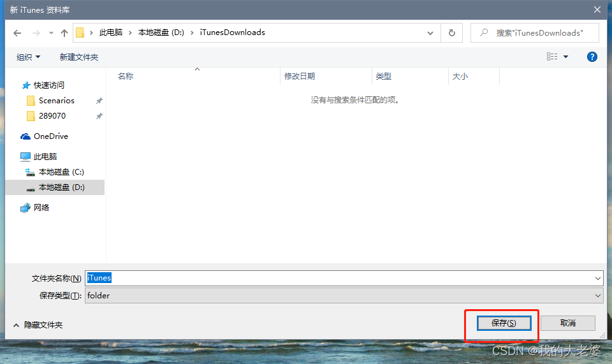Open the recent locations dropdown arrow
Screen dimensions: 612x364
51,33
